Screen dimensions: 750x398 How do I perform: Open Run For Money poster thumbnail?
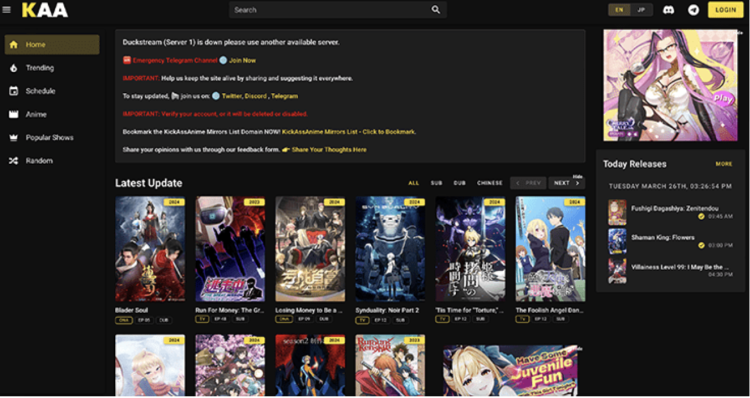pos(230,249)
